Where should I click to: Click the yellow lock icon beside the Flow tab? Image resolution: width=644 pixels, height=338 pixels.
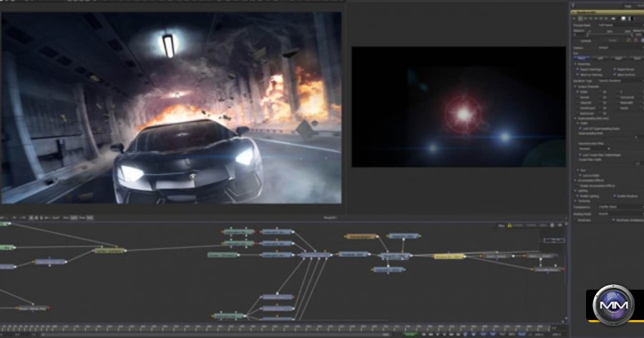click(x=509, y=226)
